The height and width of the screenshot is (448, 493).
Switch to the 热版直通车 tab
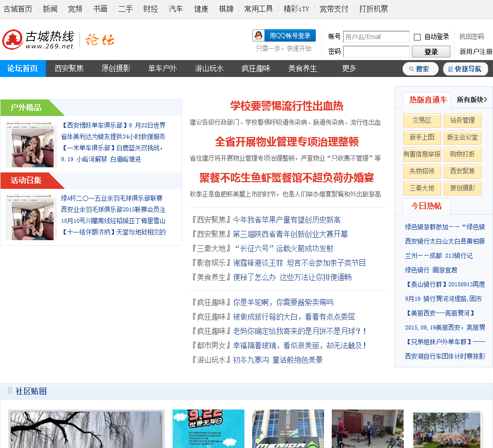(428, 100)
